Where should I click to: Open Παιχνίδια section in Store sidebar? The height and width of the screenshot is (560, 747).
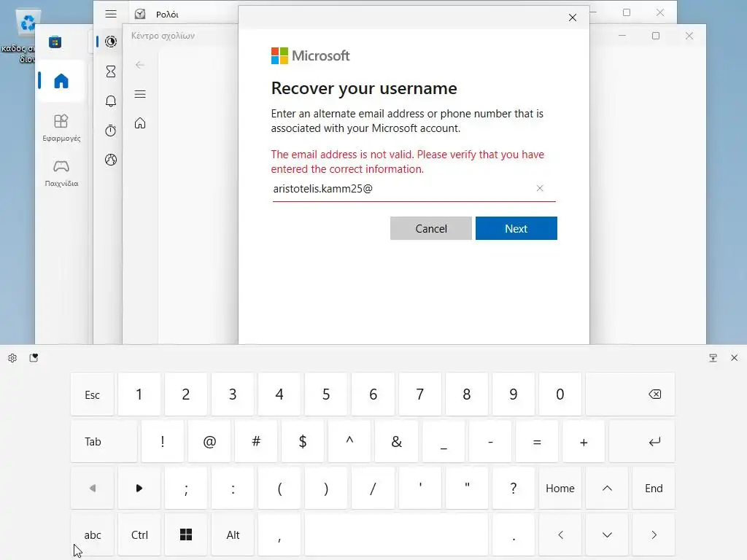(x=61, y=173)
